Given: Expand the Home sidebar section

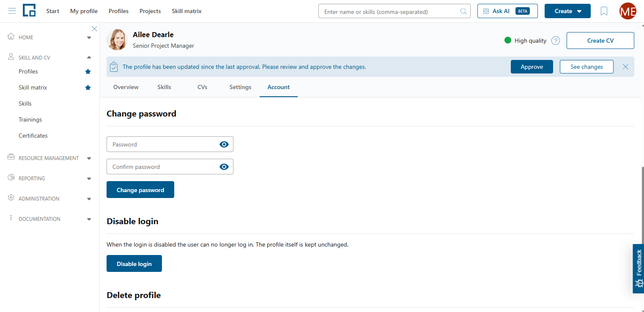Looking at the screenshot, I should 89,38.
